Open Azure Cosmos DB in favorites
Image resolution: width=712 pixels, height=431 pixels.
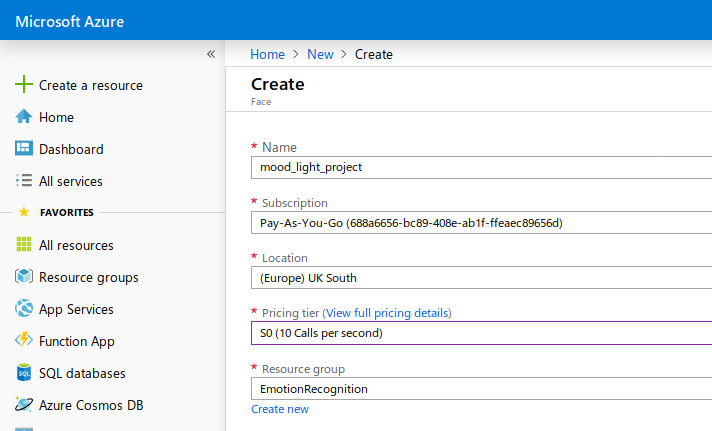(91, 405)
